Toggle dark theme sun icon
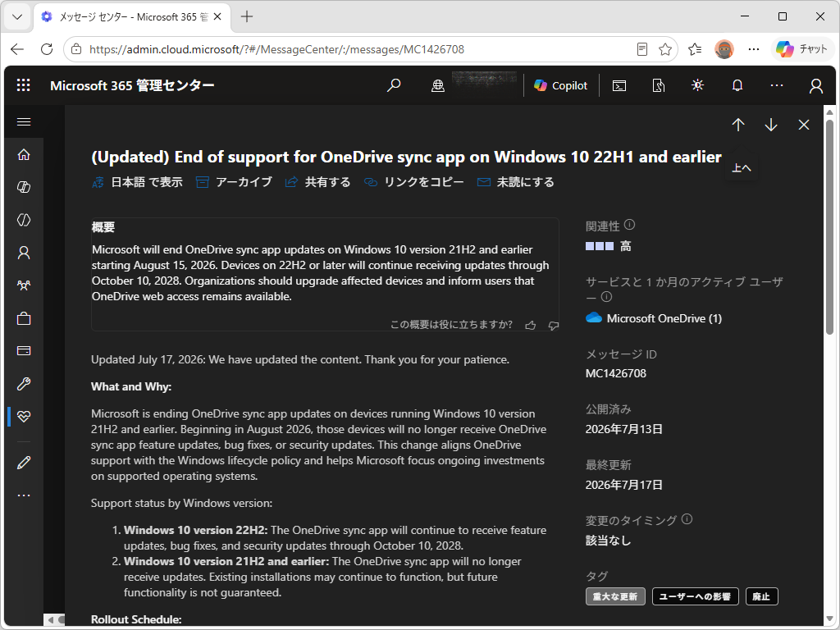The height and width of the screenshot is (630, 840). (697, 85)
